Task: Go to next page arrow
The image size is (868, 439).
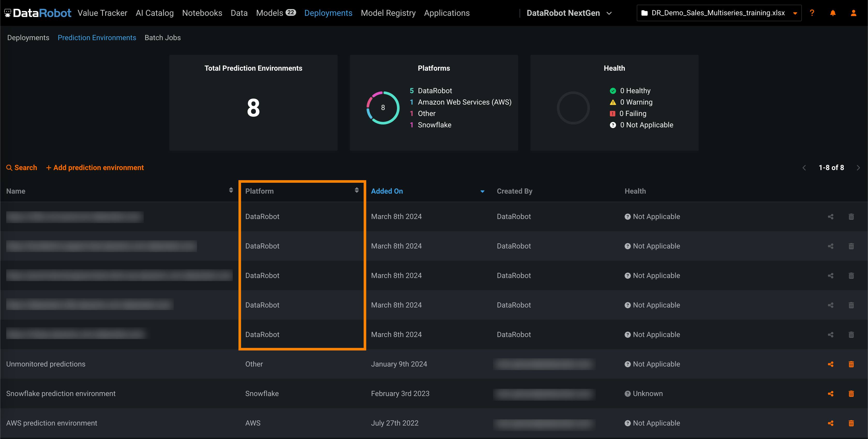Action: pyautogui.click(x=858, y=167)
